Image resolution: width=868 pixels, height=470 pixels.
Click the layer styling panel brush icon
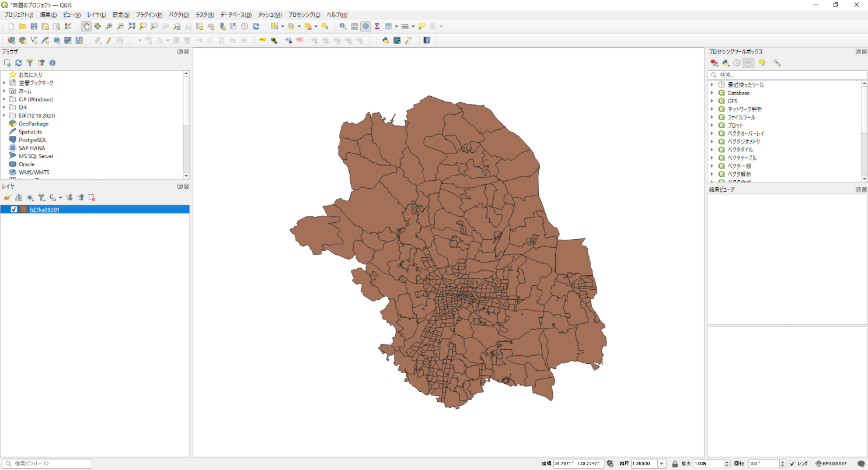click(x=7, y=198)
